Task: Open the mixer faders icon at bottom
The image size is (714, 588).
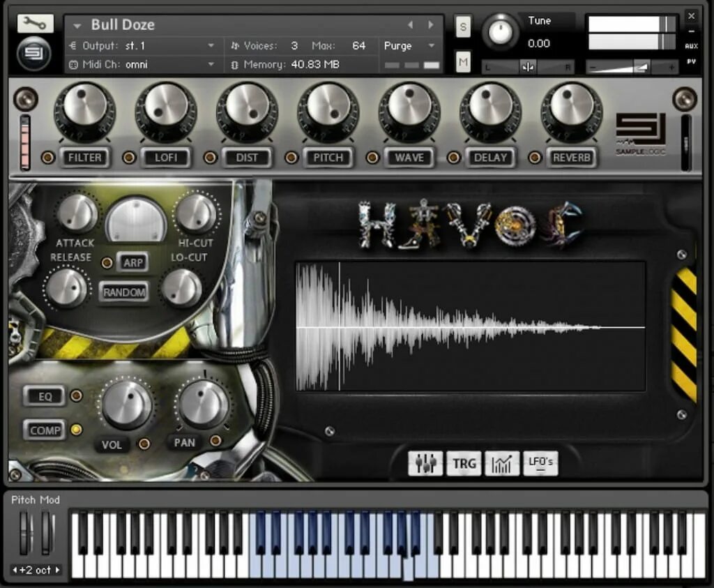Action: tap(425, 462)
